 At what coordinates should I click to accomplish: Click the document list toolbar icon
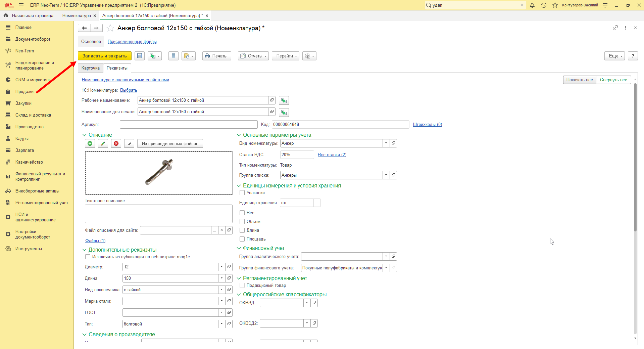(x=174, y=56)
